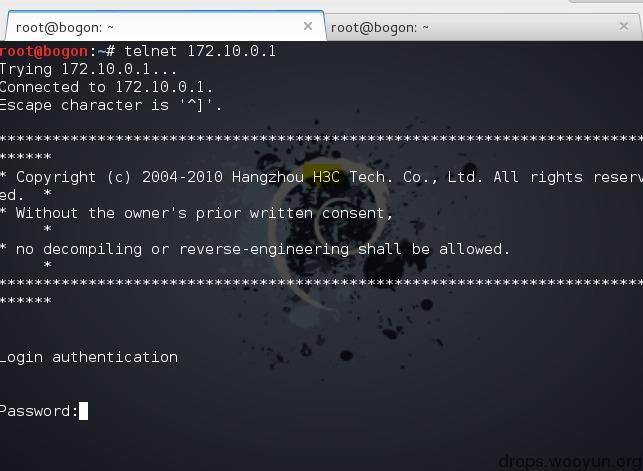This screenshot has height=471, width=643.
Task: Switch to the second root@bogon terminal tab
Action: (x=484, y=27)
